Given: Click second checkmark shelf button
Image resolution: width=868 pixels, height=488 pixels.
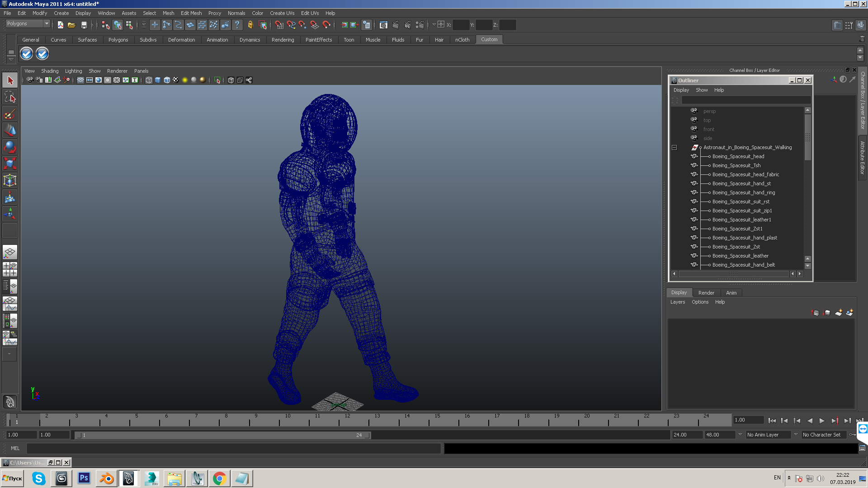Looking at the screenshot, I should coord(42,54).
